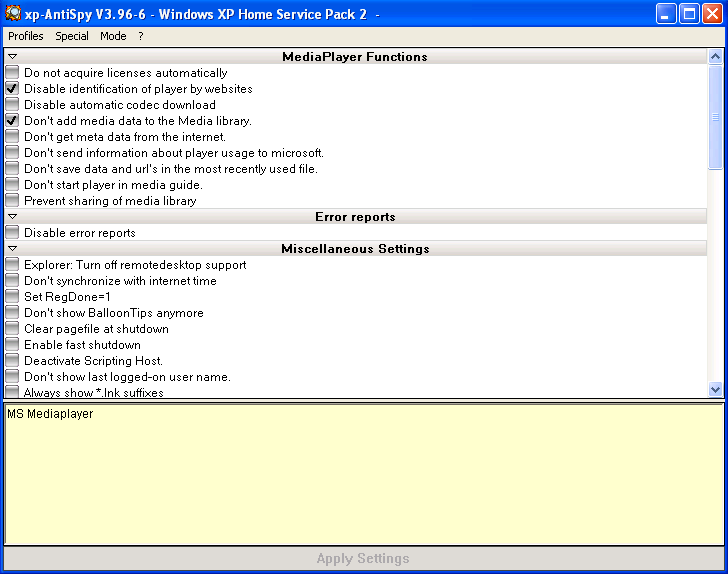Viewport: 728px width, 574px height.
Task: Enable 'Clear pagefile at shutdown' checkbox
Action: click(12, 328)
